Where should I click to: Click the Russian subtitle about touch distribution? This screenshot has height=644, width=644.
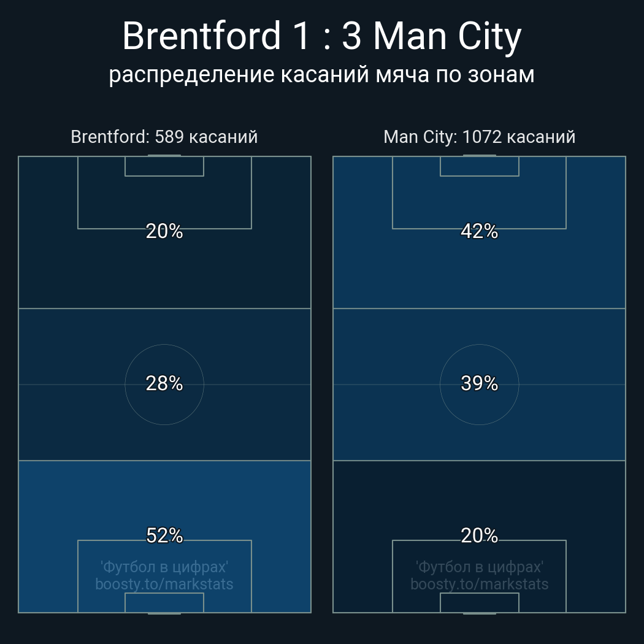[321, 75]
